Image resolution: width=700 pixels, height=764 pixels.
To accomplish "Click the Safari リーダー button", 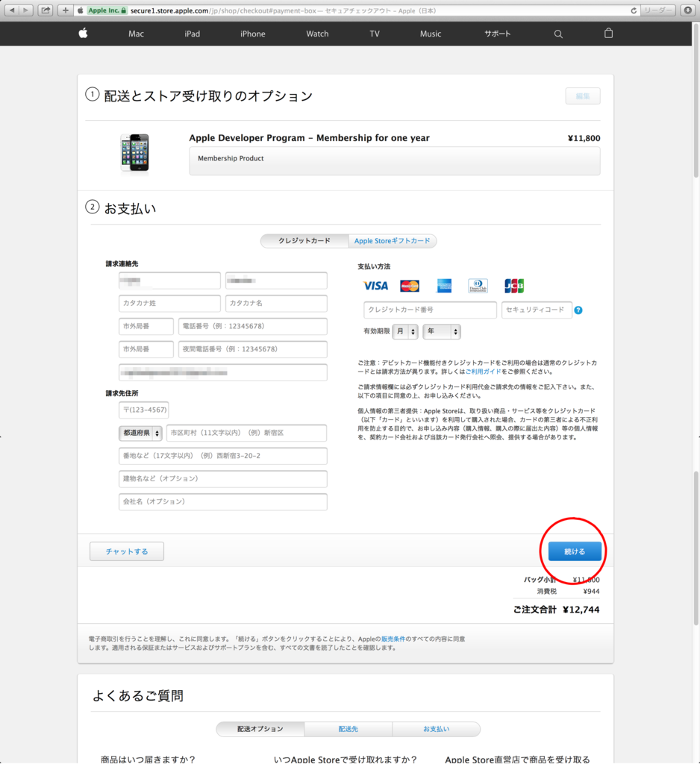I will tap(658, 10).
